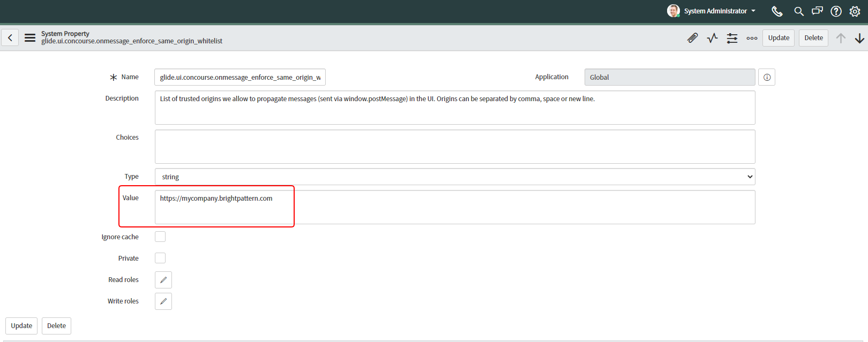Viewport: 868px width, 342px height.
Task: Enable the Ignore cache checkbox
Action: pyautogui.click(x=160, y=237)
